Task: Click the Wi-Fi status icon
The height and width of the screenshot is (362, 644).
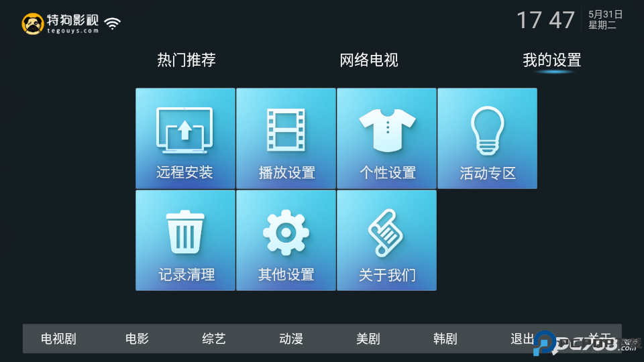Action: tap(113, 23)
